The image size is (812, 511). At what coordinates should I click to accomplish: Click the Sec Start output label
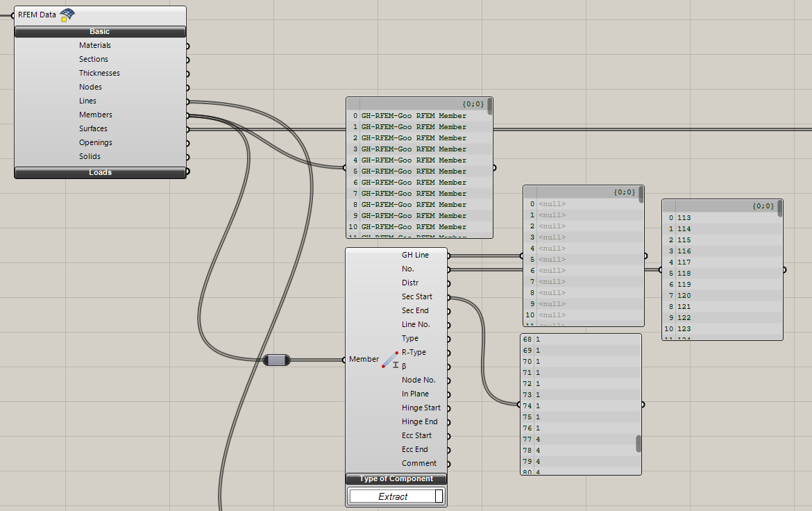click(x=417, y=297)
